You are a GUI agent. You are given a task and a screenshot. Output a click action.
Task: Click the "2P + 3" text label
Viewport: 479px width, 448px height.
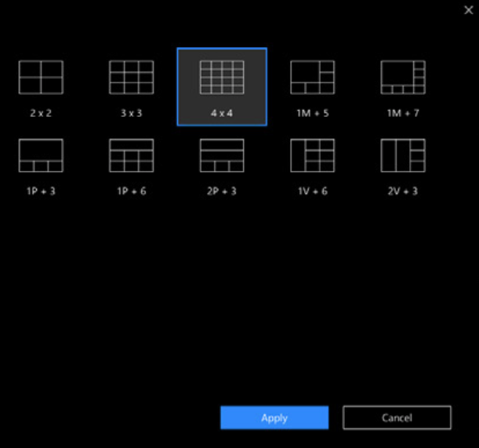[222, 191]
